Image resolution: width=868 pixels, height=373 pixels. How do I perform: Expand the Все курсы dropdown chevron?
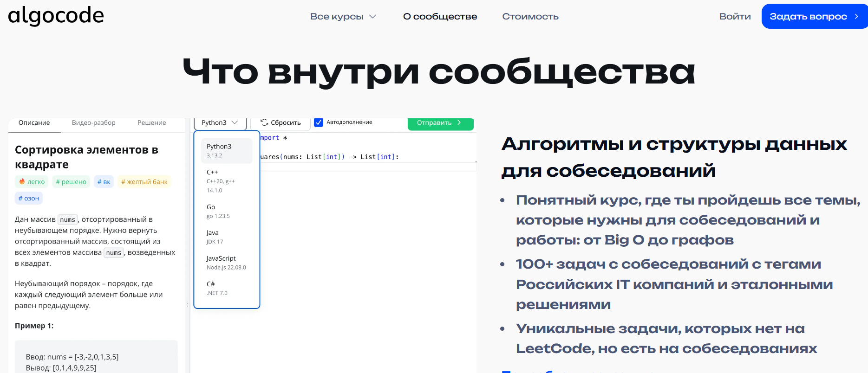[x=372, y=17]
